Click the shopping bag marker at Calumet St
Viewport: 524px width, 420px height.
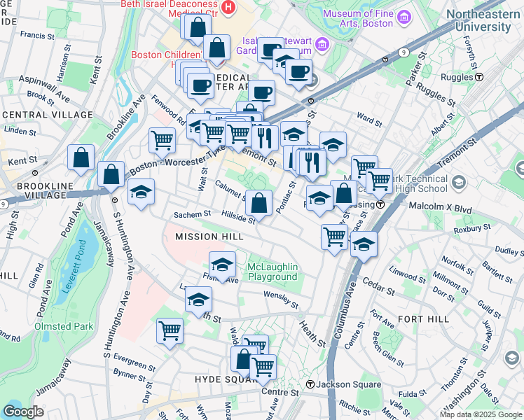[x=258, y=204]
